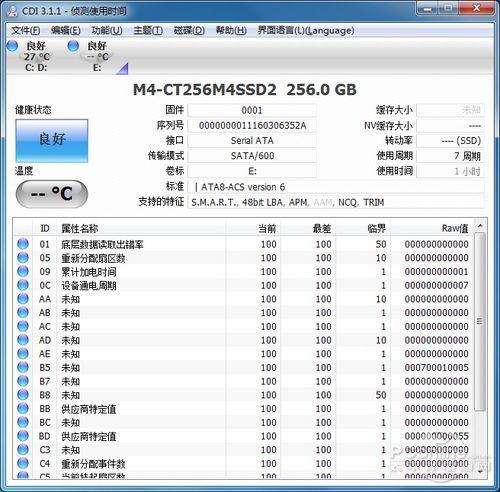Click the CDI app icon in title bar

pos(13,11)
